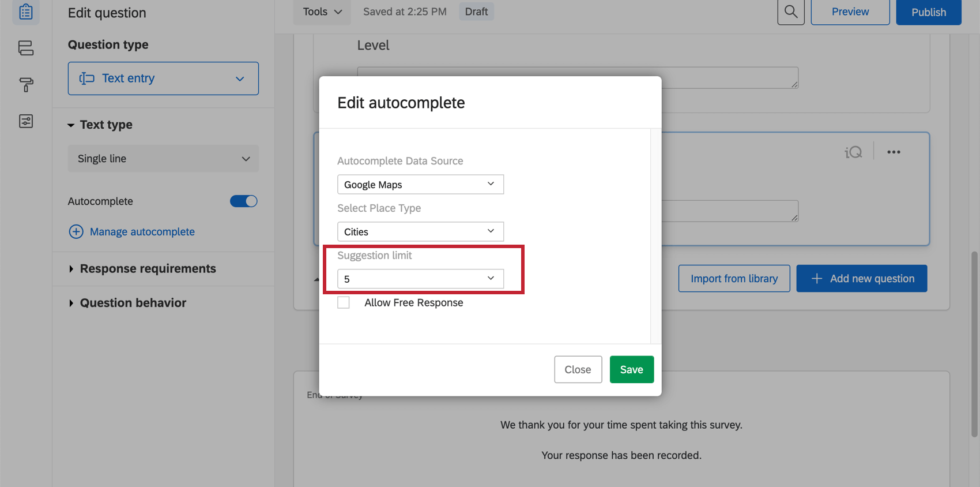Open the question three-dot options menu
The height and width of the screenshot is (487, 980).
pos(894,152)
